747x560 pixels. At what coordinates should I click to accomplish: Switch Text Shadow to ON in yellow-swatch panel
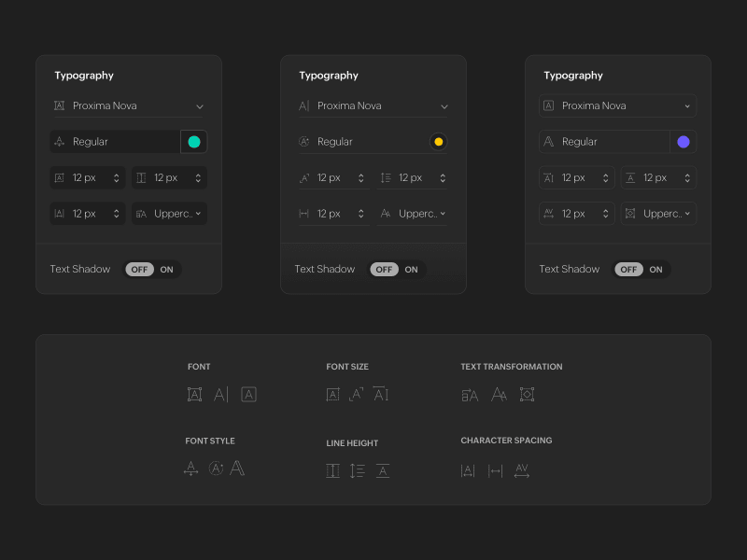(411, 270)
